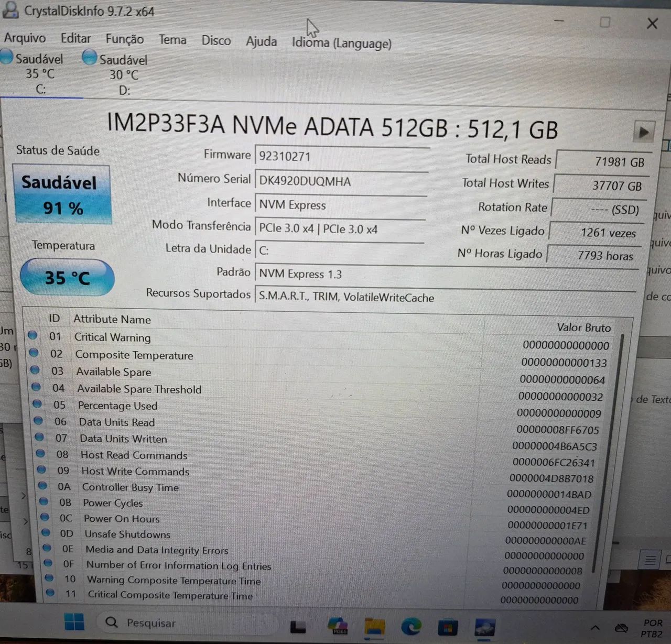
Task: Click the Host Read Commands status dot
Action: click(40, 453)
